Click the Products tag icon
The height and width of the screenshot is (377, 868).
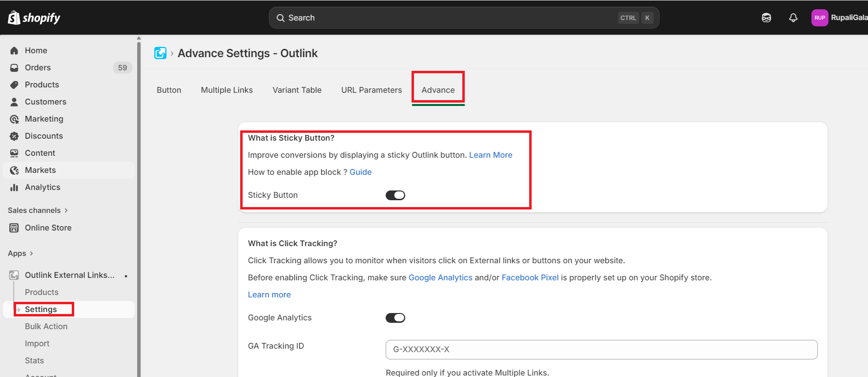[x=14, y=84]
